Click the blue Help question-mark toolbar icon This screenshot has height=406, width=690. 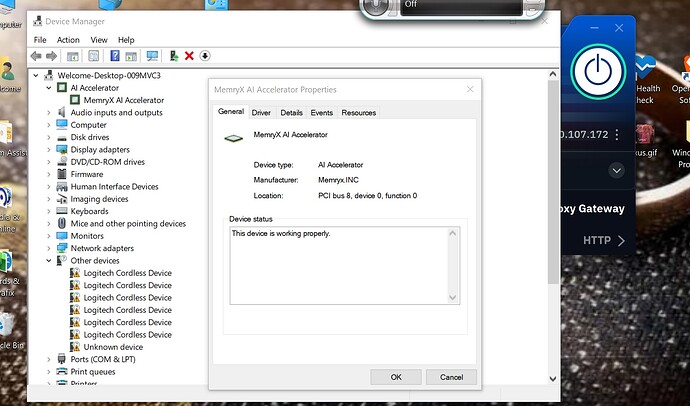115,56
